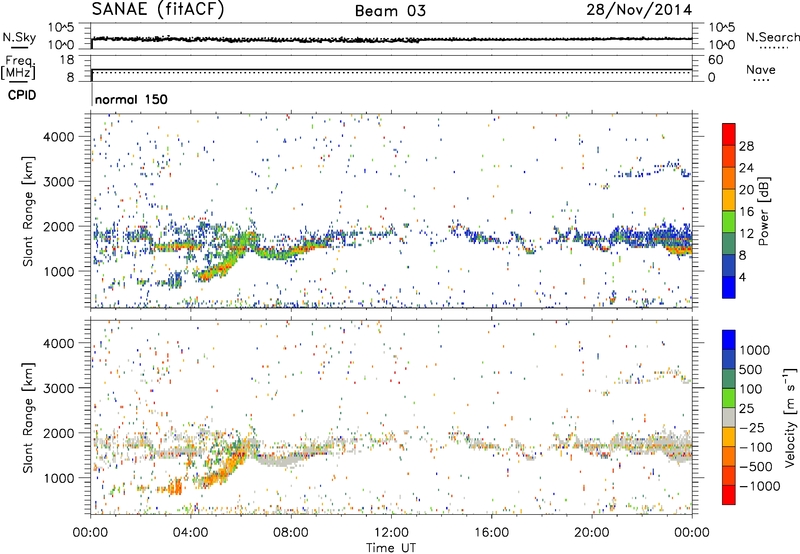
Task: Select the 'Freq. [MHz]' axis label
Action: (x=18, y=67)
